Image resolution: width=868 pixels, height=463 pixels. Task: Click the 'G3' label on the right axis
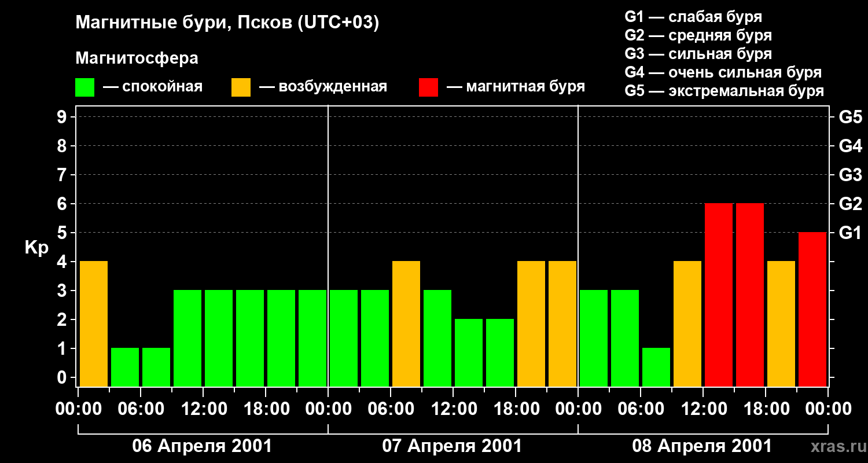coord(850,175)
